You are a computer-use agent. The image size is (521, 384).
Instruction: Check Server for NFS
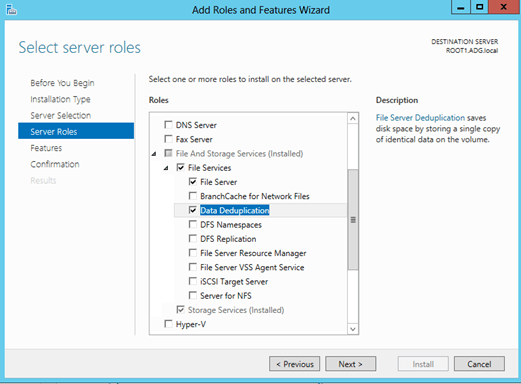pos(193,295)
